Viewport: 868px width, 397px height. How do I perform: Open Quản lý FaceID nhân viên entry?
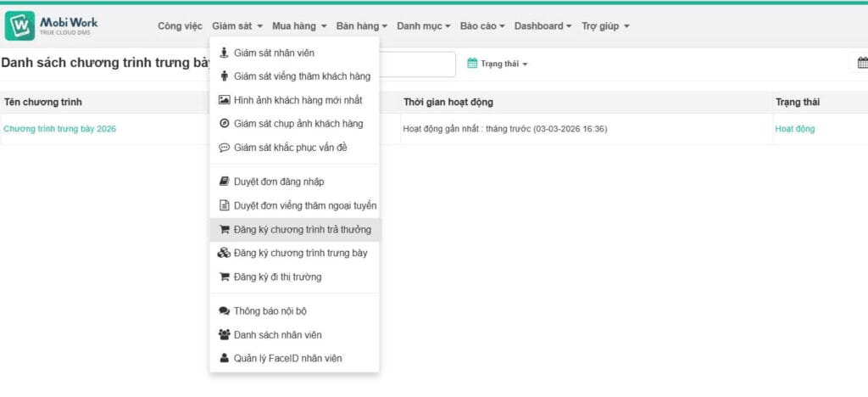287,358
